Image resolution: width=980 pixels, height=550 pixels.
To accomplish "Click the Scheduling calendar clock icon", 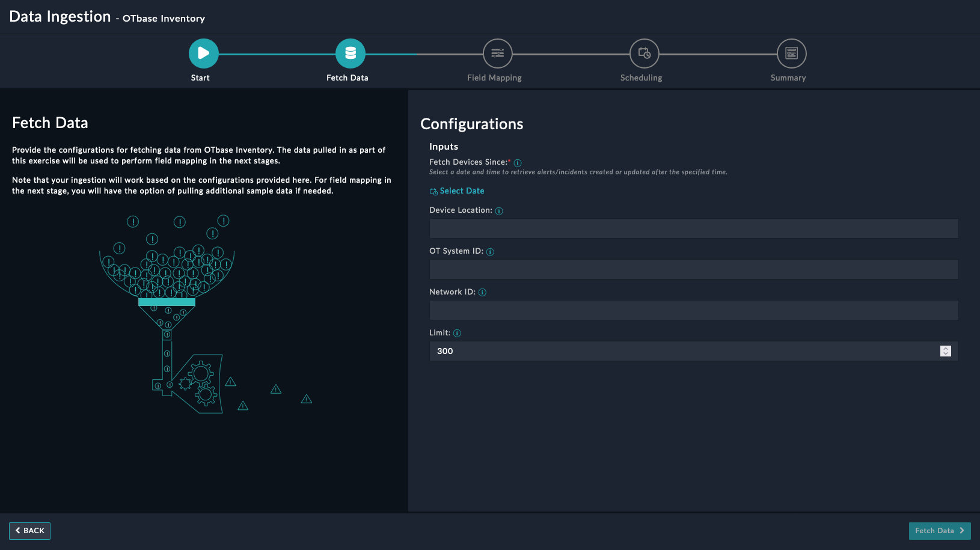I will pos(644,53).
